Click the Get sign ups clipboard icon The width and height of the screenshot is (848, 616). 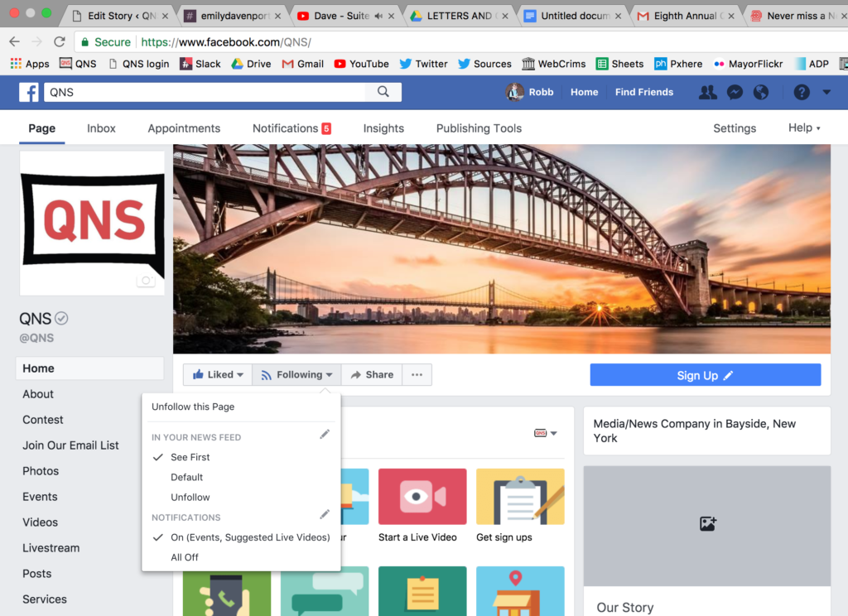click(x=520, y=497)
